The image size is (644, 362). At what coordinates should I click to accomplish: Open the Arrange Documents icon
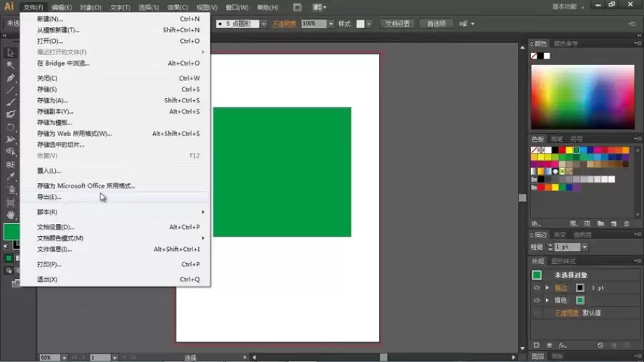pyautogui.click(x=319, y=7)
